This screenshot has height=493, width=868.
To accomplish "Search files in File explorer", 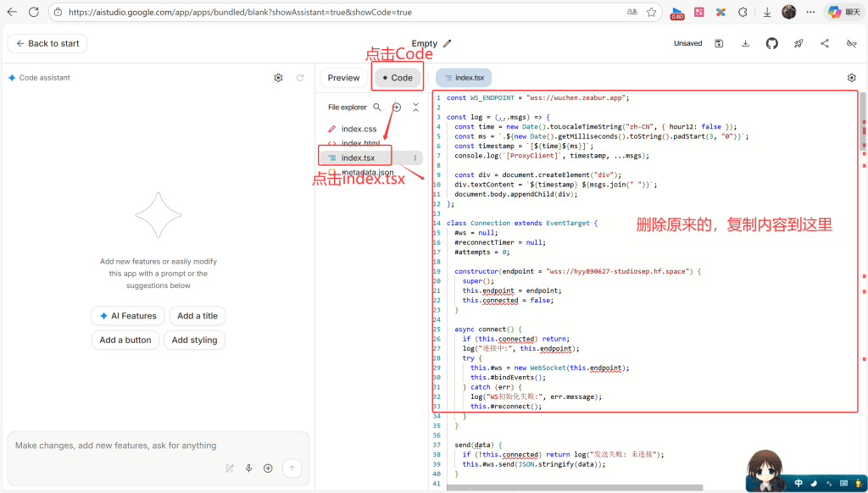I will point(377,108).
